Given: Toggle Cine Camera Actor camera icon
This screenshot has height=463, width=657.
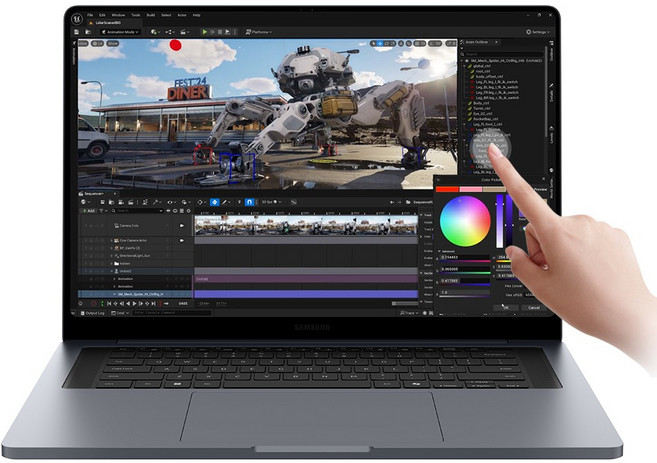Looking at the screenshot, I should [x=182, y=241].
